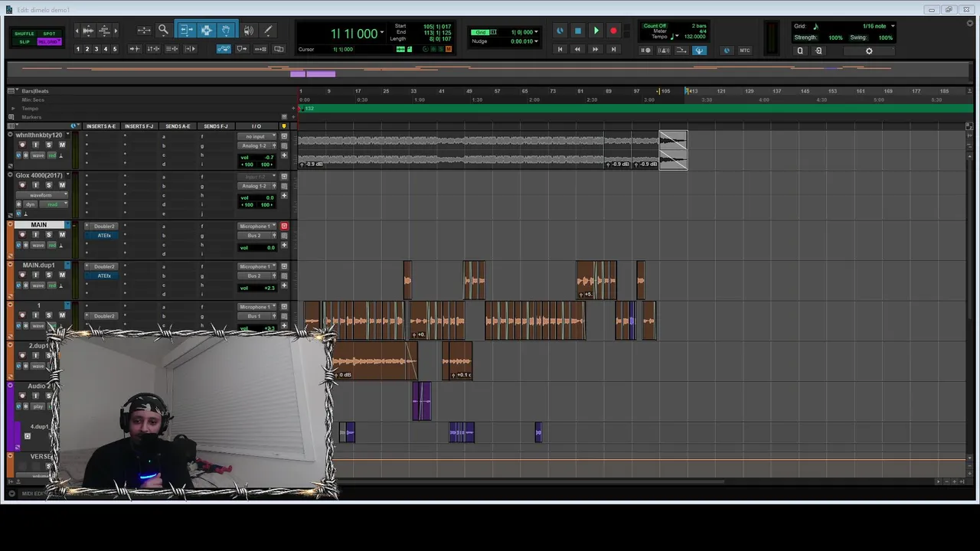The width and height of the screenshot is (980, 551).
Task: Select the Zoom Toggle tool
Action: (144, 31)
